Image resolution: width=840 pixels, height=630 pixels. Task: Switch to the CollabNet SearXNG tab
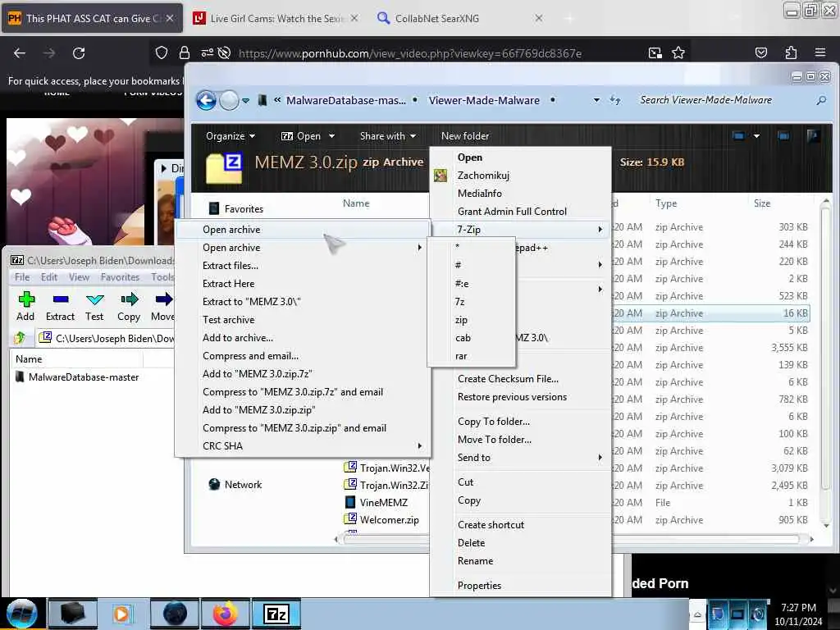[459, 18]
